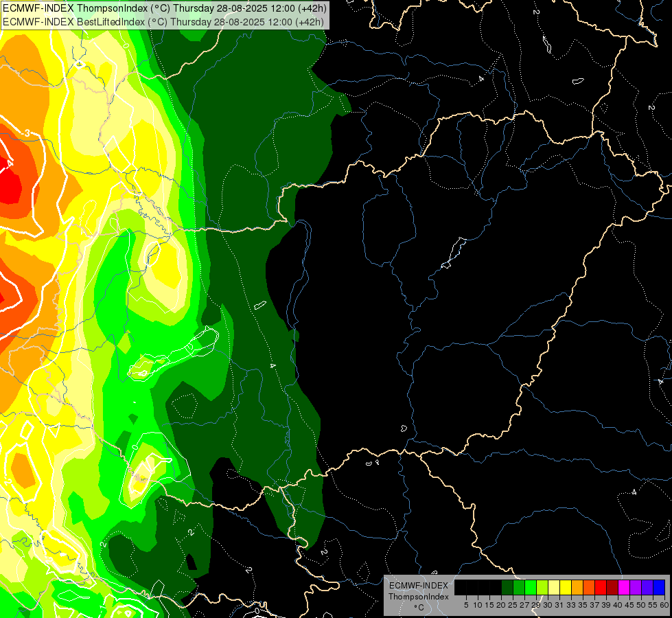The width and height of the screenshot is (672, 618).
Task: Select the dark red 39–40 legend swatch
Action: pyautogui.click(x=612, y=587)
